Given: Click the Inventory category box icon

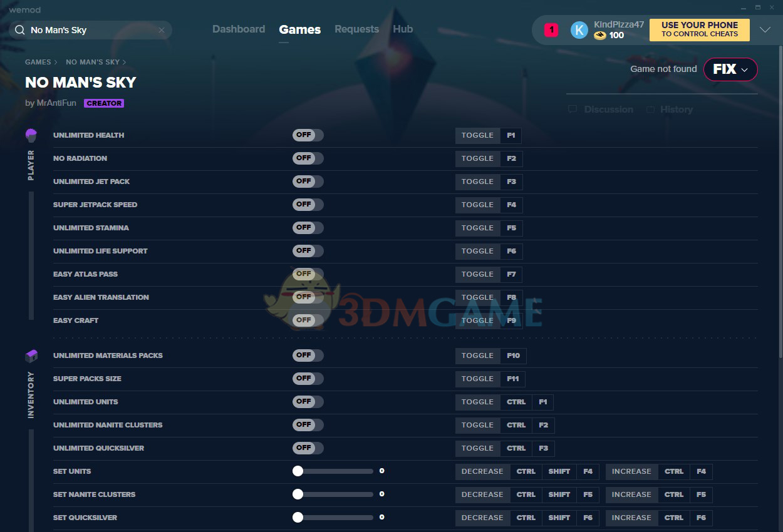Looking at the screenshot, I should (31, 356).
